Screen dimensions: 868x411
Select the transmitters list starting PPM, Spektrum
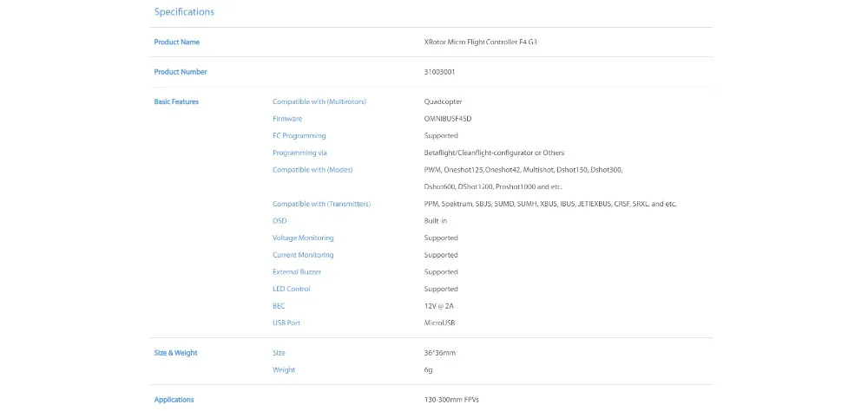click(550, 204)
